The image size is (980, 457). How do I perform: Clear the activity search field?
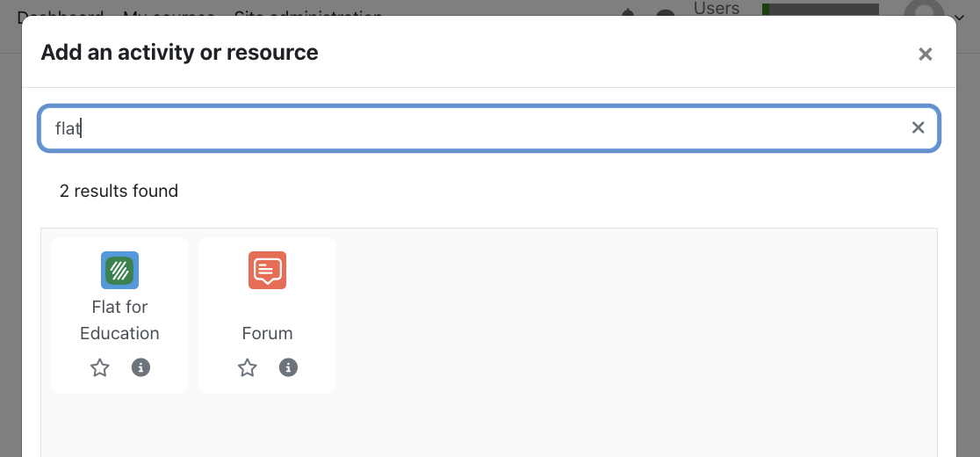click(918, 128)
